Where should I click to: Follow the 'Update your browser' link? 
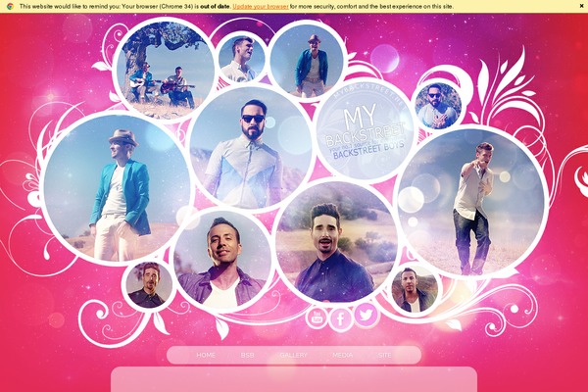(261, 7)
